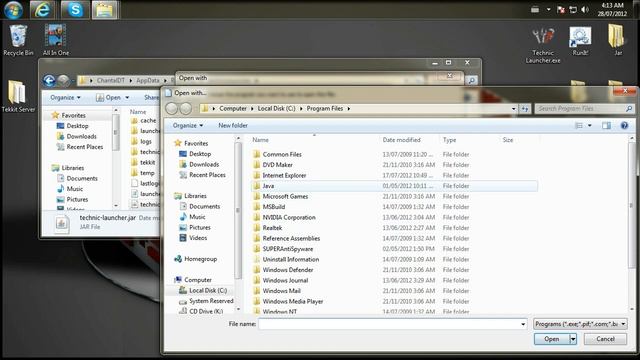This screenshot has height=360, width=640.
Task: Select the RunIt! desktop shortcut
Action: 580,41
